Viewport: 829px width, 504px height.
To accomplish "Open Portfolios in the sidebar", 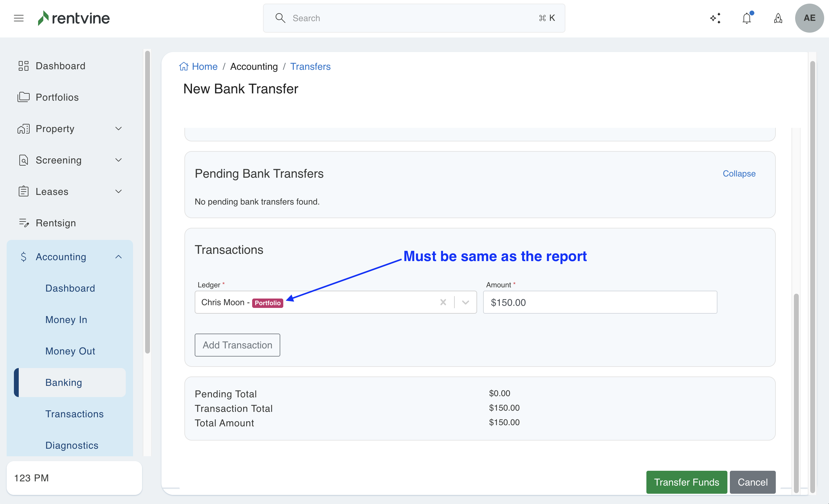I will (57, 98).
